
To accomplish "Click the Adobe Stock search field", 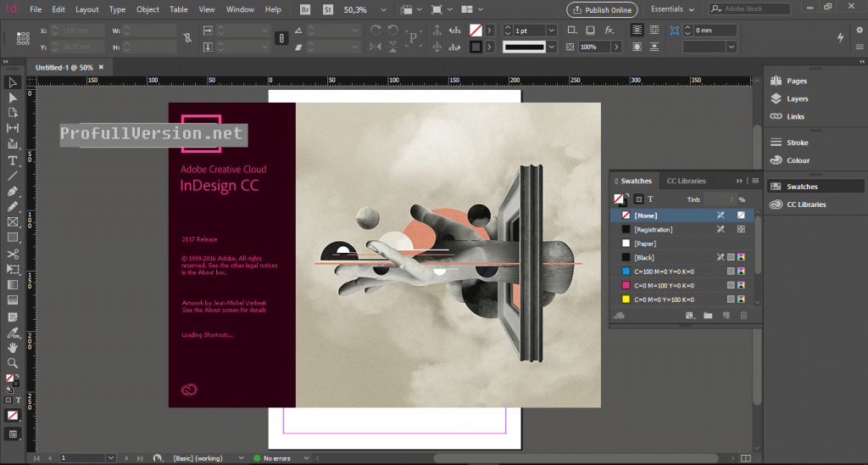I will 749,8.
